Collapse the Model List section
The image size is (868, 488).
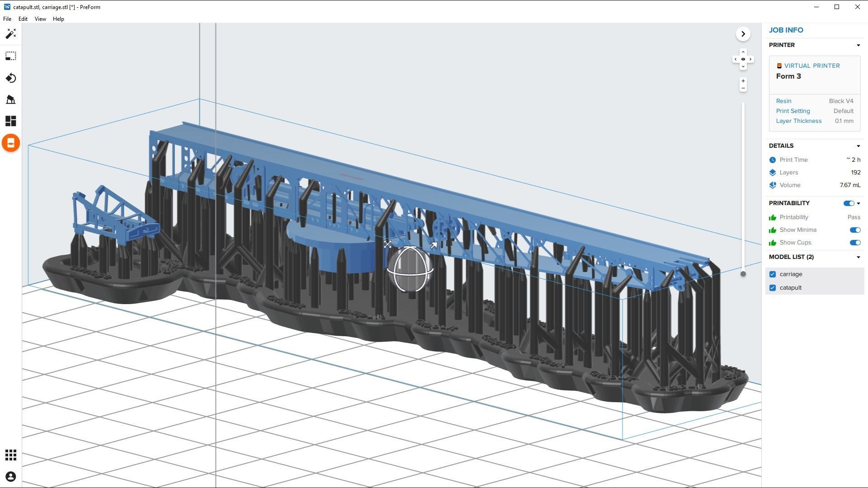[x=858, y=257]
